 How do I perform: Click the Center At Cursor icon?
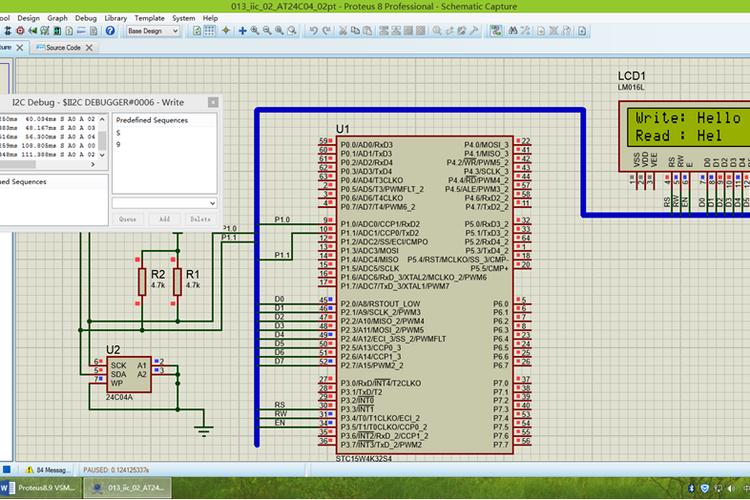[243, 31]
